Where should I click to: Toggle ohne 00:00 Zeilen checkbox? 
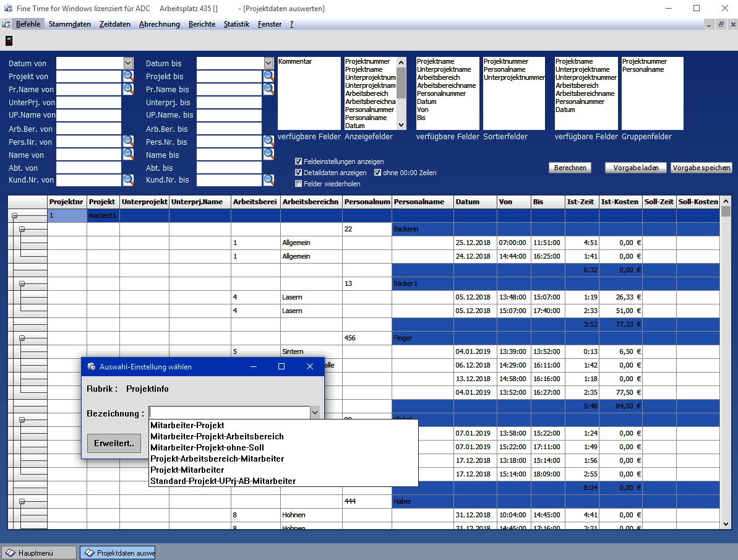[x=377, y=173]
